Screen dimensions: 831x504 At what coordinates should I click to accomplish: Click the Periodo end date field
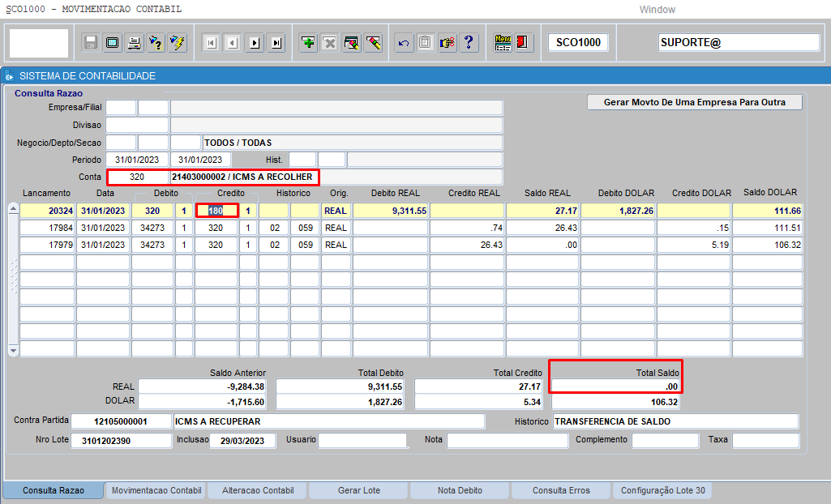tap(200, 160)
